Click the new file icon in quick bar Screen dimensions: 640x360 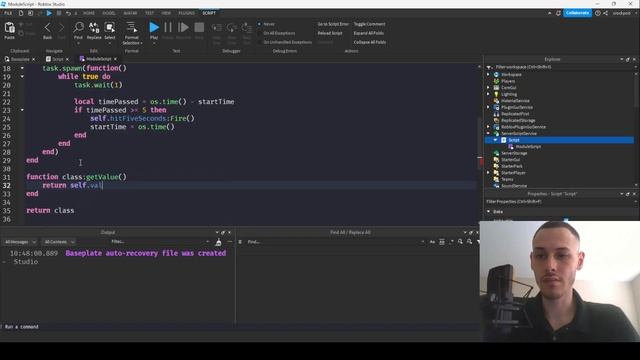point(21,13)
